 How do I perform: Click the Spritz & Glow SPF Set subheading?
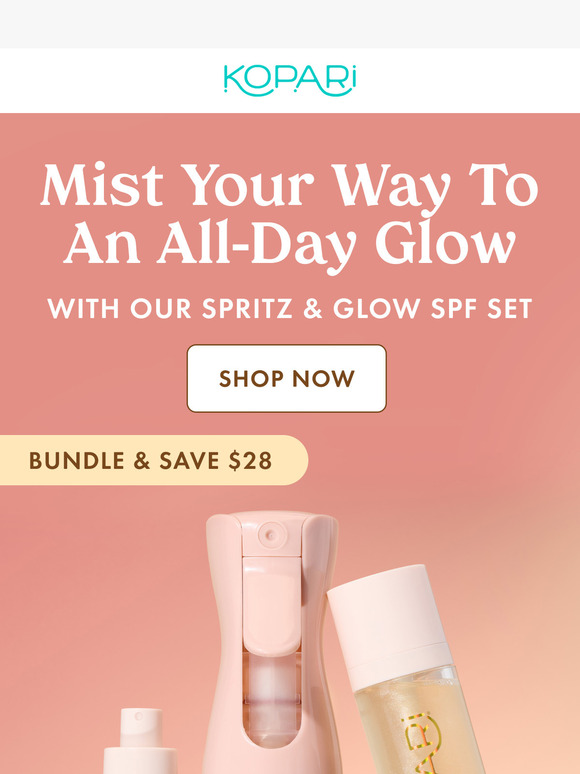tap(289, 309)
